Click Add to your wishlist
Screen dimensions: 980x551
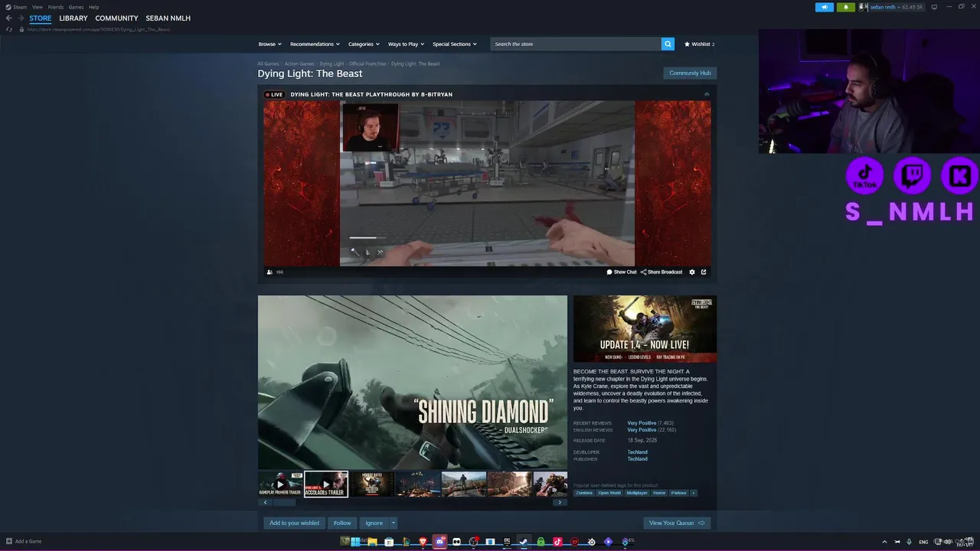pos(294,523)
